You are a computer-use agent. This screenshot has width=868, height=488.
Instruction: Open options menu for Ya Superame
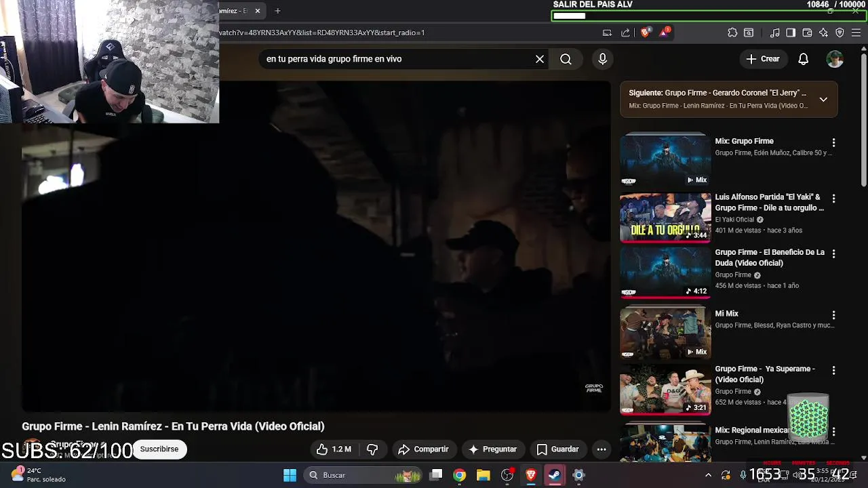click(833, 371)
